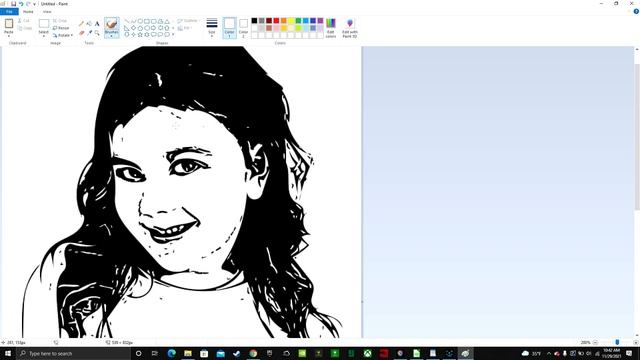640x360 pixels.
Task: Activate Color 2 background selector
Action: pos(243,28)
